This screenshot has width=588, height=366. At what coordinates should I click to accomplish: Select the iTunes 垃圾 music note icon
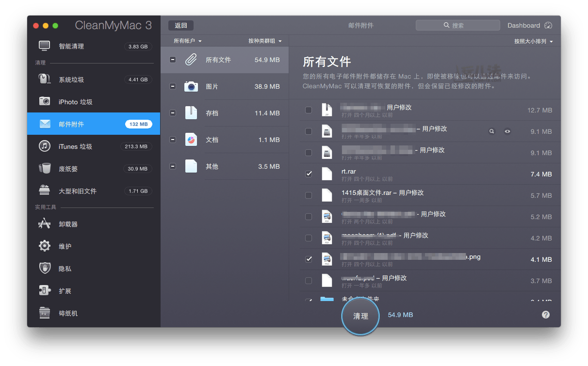pyautogui.click(x=45, y=146)
